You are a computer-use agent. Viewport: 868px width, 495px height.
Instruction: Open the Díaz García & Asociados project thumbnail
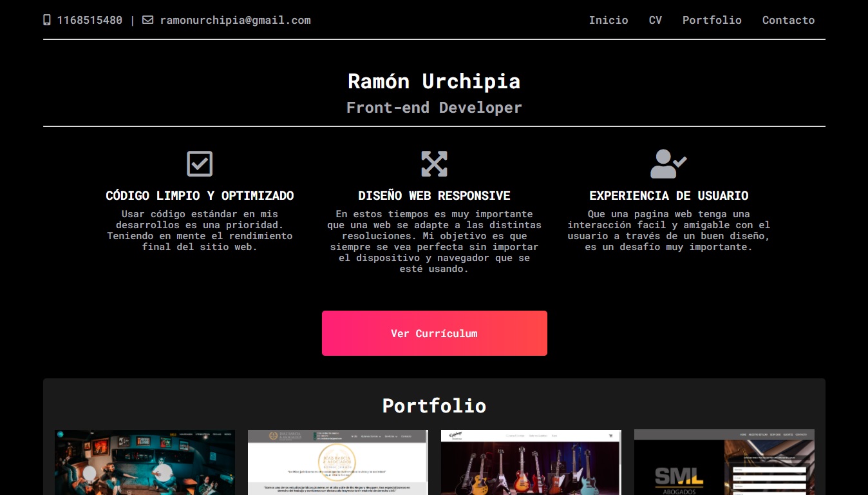[338, 462]
